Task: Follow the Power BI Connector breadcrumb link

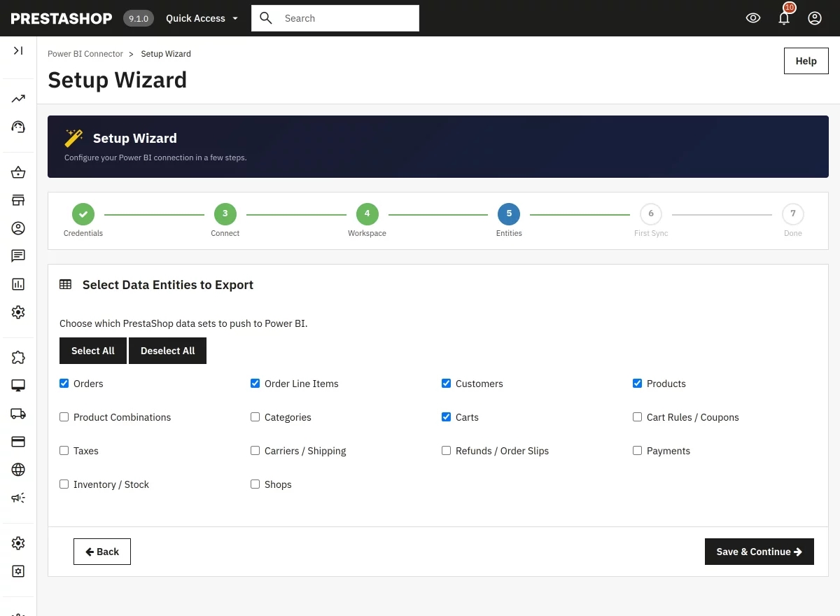Action: 85,54
